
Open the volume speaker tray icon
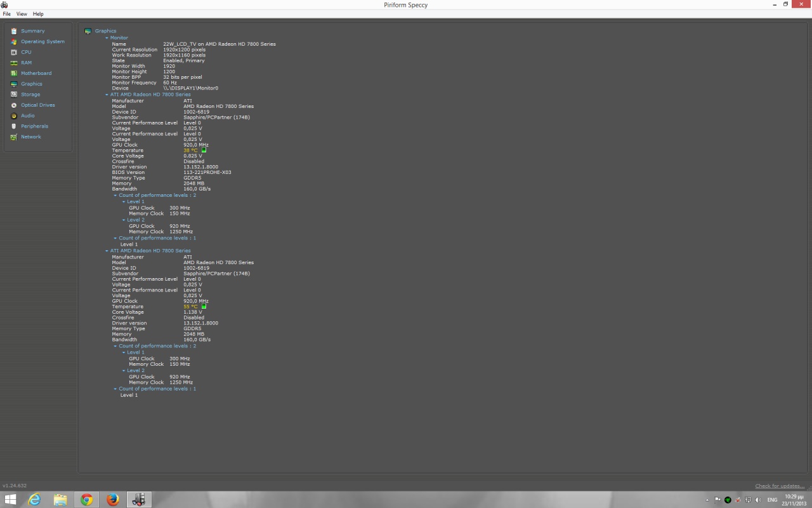pos(759,500)
